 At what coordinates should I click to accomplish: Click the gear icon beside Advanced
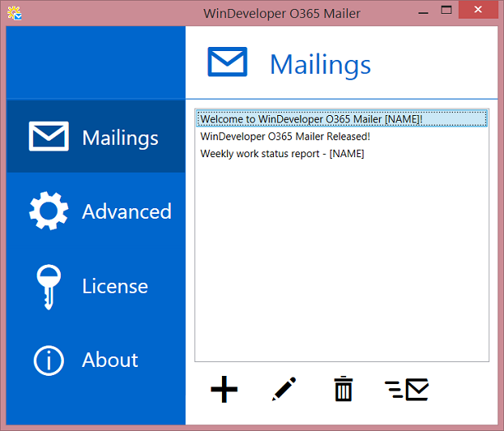click(49, 211)
